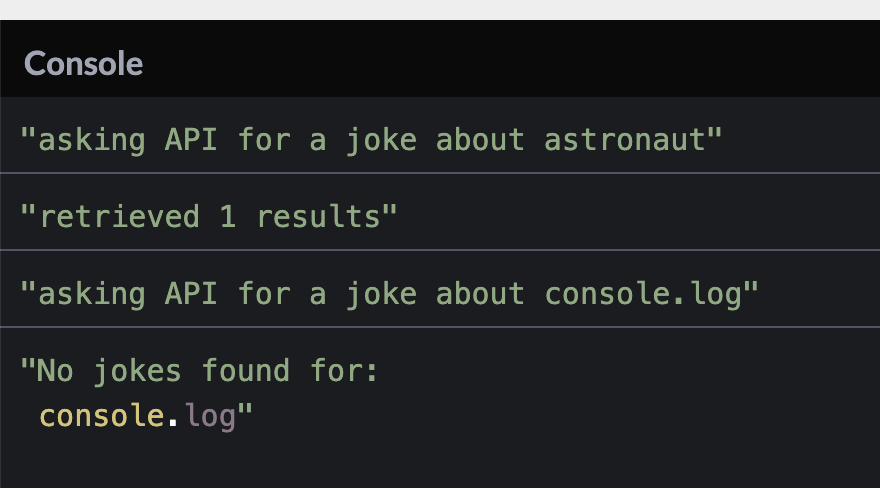The height and width of the screenshot is (488, 880).
Task: Click the number 1 in retrieved results line
Action: 228,215
